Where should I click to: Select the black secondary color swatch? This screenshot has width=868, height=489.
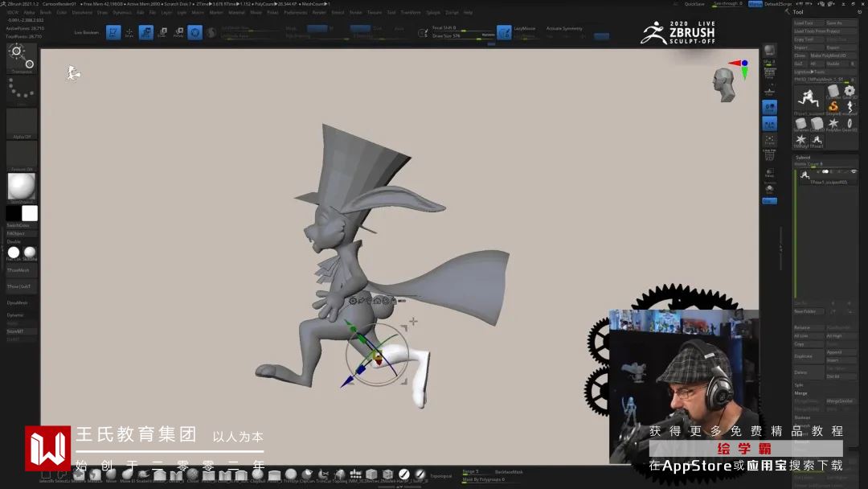click(x=14, y=213)
